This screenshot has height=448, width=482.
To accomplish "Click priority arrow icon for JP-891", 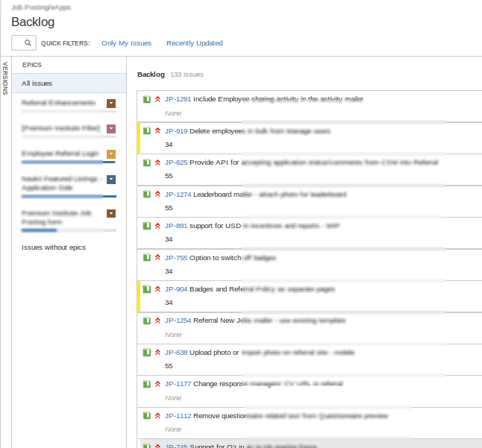I will click(x=157, y=226).
